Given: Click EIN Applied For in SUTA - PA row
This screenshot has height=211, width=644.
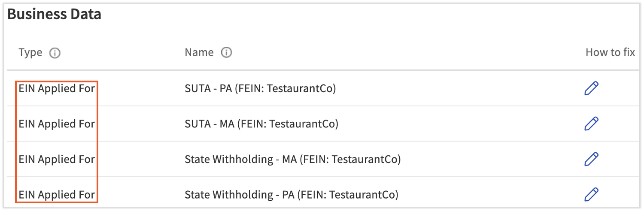Looking at the screenshot, I should [x=57, y=89].
